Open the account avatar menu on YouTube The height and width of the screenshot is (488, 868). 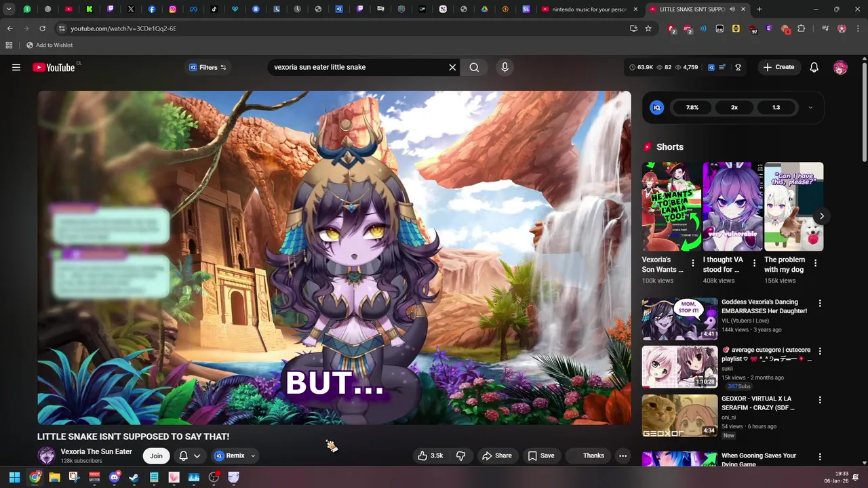[x=840, y=67]
